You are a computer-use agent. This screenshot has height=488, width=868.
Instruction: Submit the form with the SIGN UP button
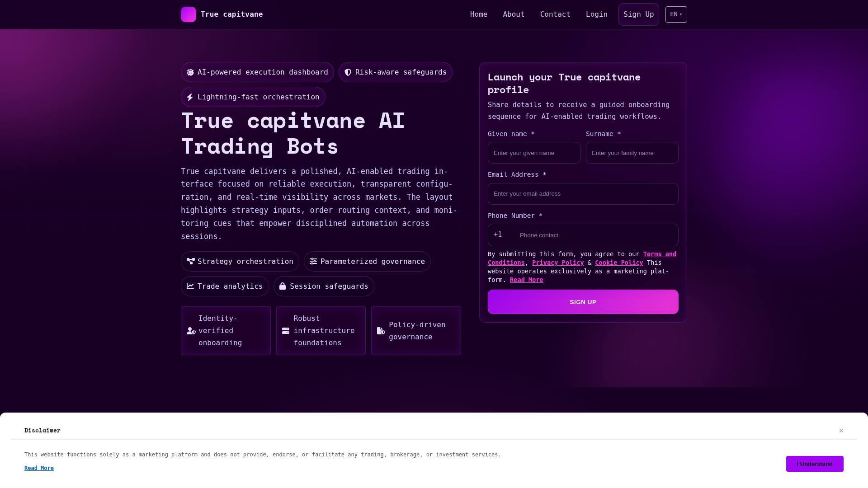pos(583,302)
